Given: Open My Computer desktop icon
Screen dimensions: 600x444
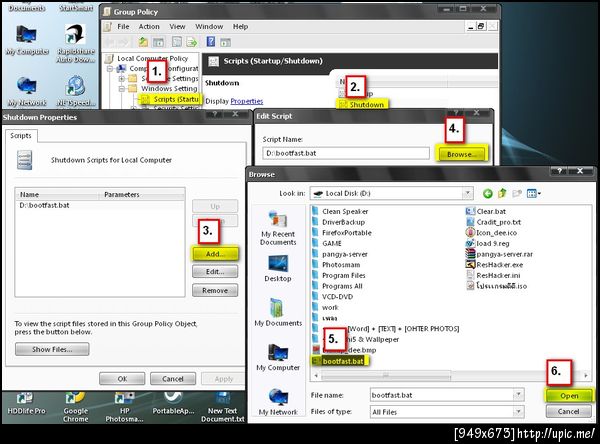Looking at the screenshot, I should 27,40.
